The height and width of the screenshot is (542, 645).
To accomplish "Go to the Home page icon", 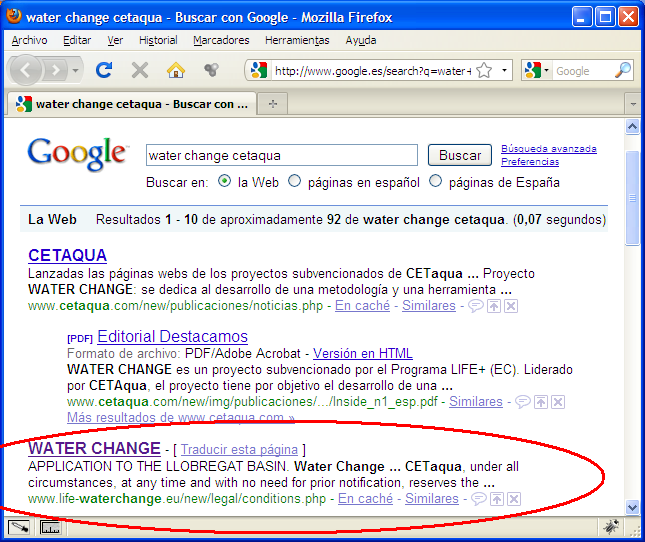I will [x=176, y=70].
